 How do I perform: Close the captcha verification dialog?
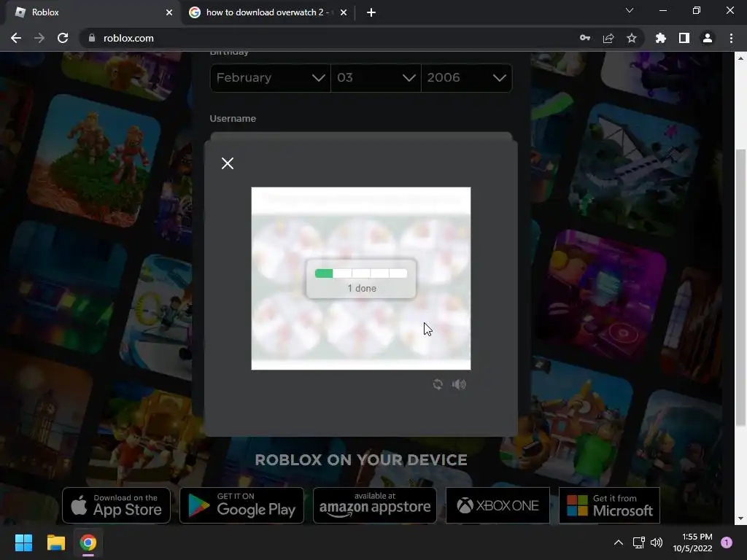pos(228,163)
